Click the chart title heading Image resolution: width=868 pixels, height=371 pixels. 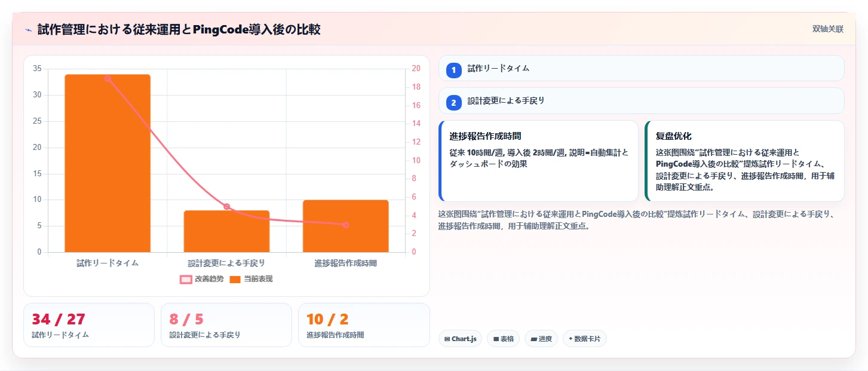pos(179,29)
